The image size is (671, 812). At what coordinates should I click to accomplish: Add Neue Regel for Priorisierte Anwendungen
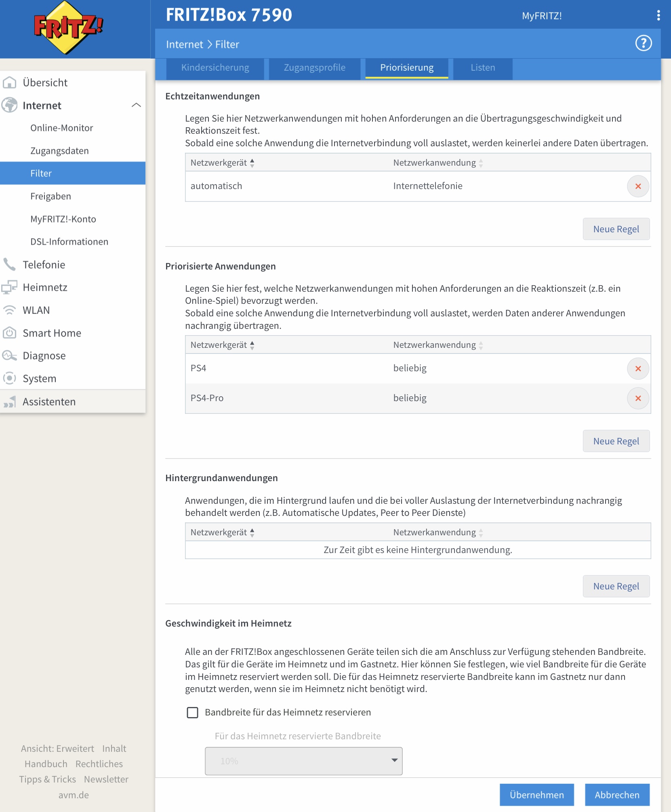pyautogui.click(x=616, y=441)
